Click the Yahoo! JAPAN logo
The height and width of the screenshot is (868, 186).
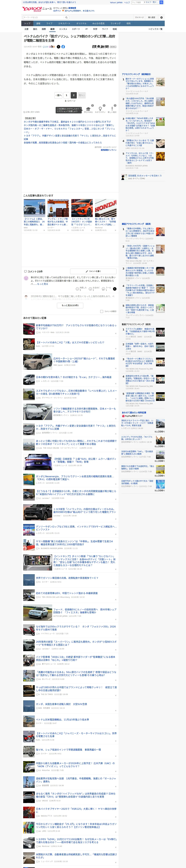point(32,9)
